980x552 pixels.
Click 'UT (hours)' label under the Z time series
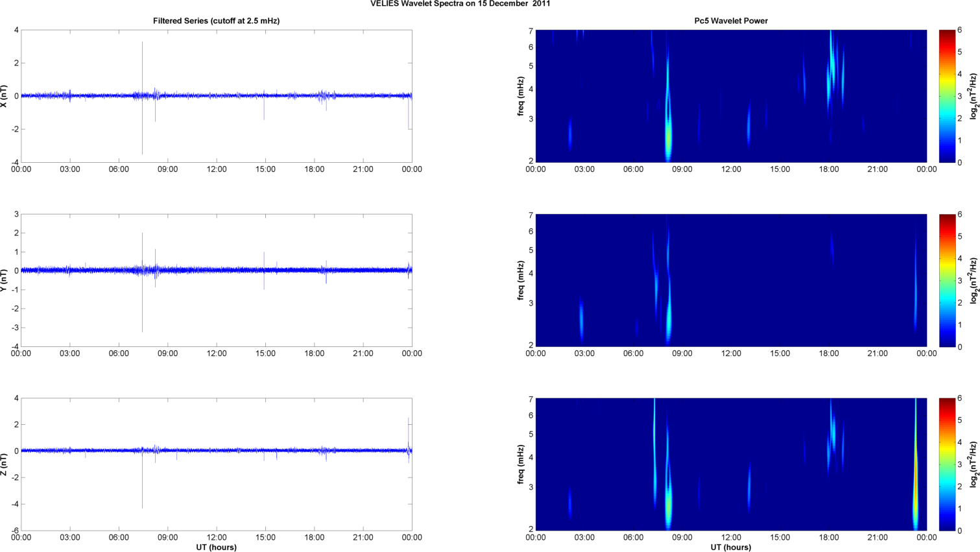pos(217,547)
